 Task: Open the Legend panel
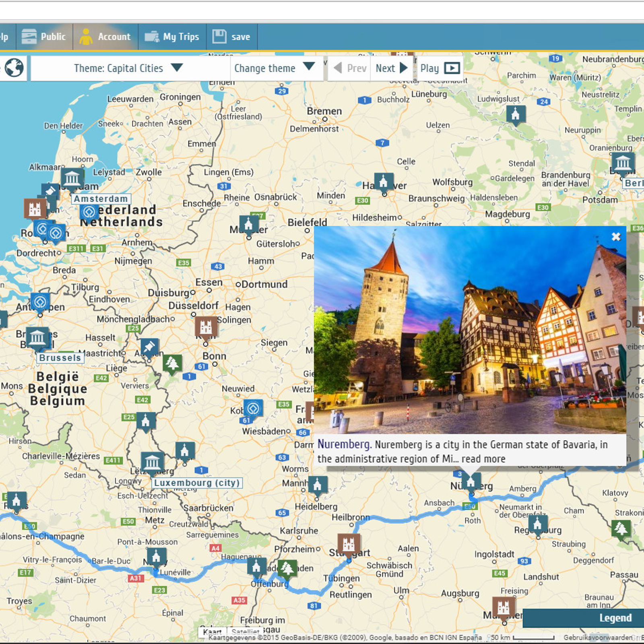(x=583, y=618)
